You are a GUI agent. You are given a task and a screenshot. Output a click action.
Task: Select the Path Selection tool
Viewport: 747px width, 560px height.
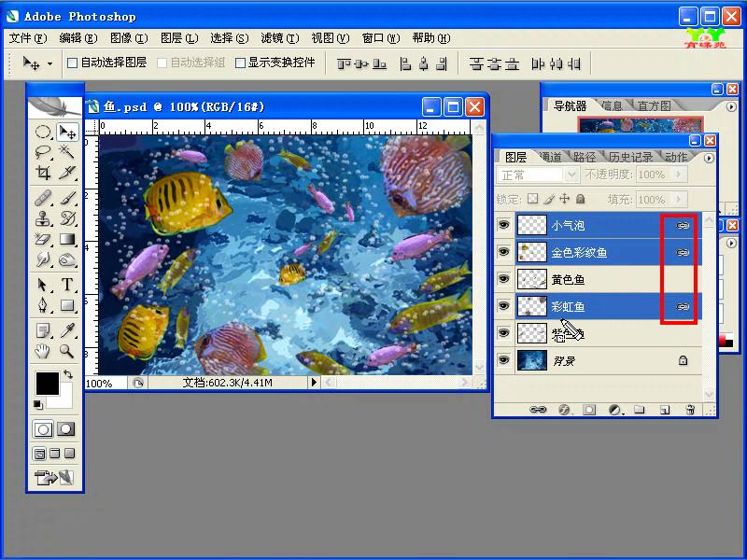[43, 285]
